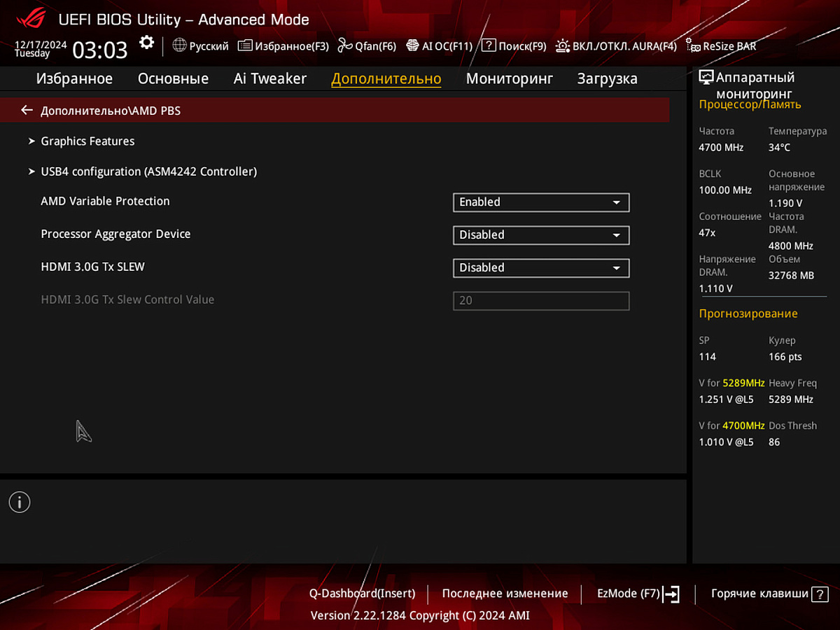Click the AURA light icon
The height and width of the screenshot is (630, 840).
[563, 45]
